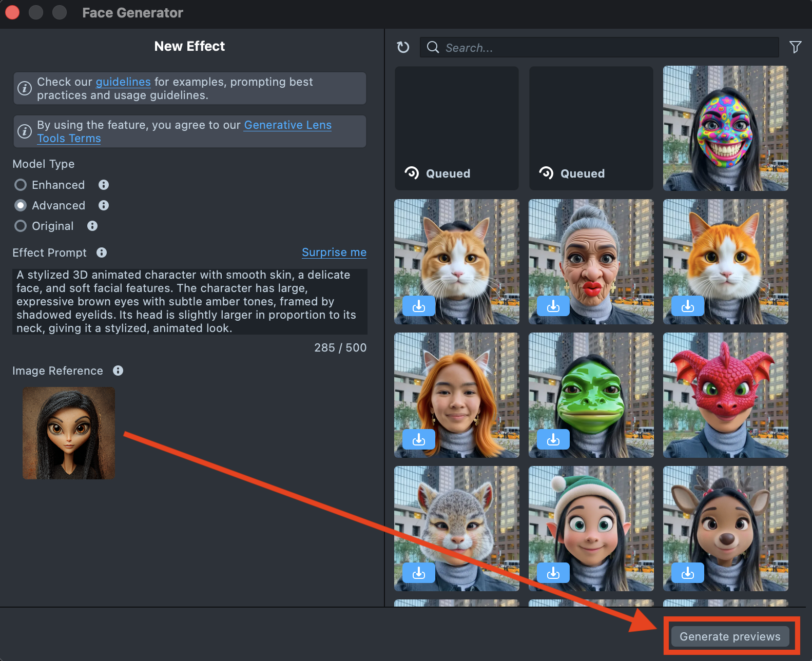This screenshot has height=661, width=812.
Task: Click into the Effect Prompt text box
Action: click(189, 302)
